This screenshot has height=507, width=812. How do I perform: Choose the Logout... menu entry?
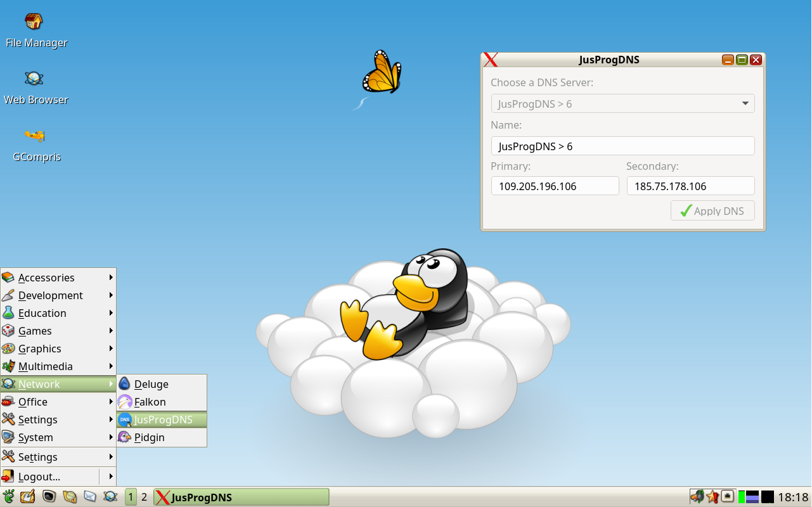(x=50, y=477)
